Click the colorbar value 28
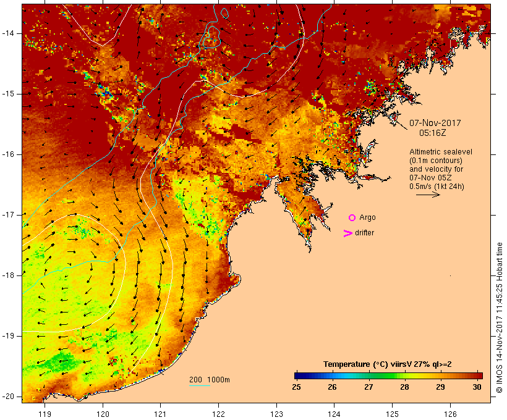The image size is (507, 420). [x=404, y=387]
